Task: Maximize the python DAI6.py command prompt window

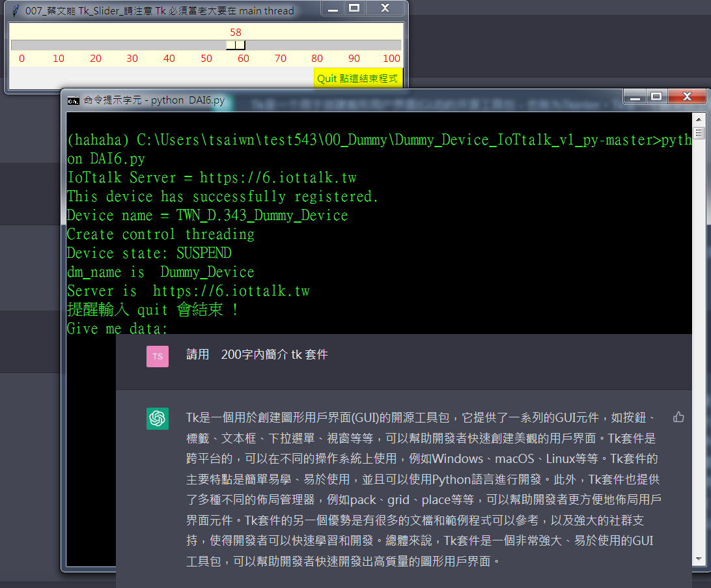Action: [x=656, y=97]
